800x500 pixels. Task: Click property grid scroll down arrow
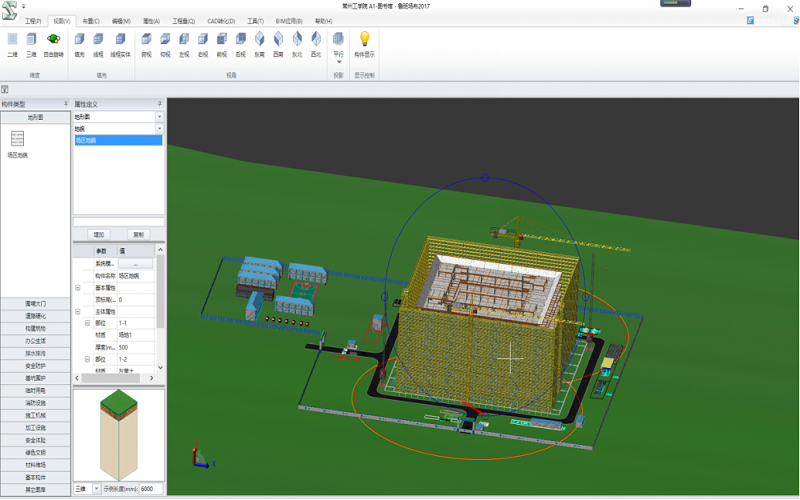point(160,367)
